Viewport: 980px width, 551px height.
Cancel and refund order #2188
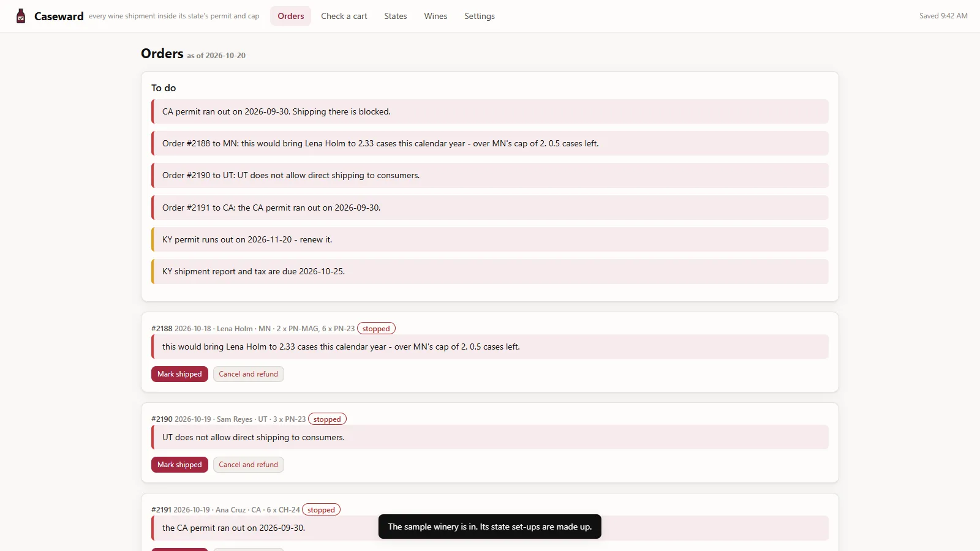pos(249,374)
